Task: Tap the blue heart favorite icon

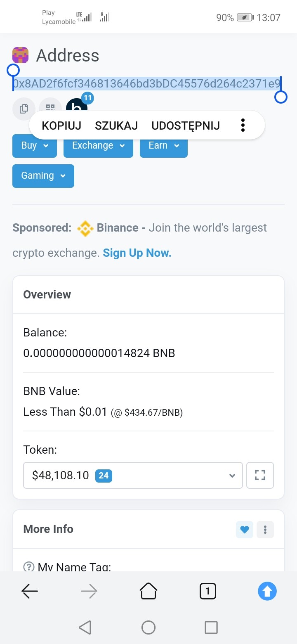Action: coord(245,529)
